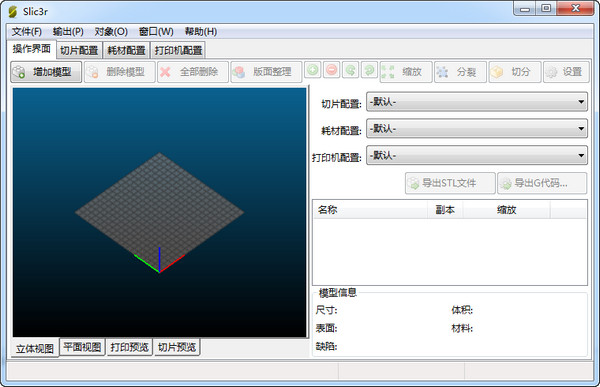Click the 分裂 (split) toolbar button
The width and height of the screenshot is (600, 387).
coord(460,72)
